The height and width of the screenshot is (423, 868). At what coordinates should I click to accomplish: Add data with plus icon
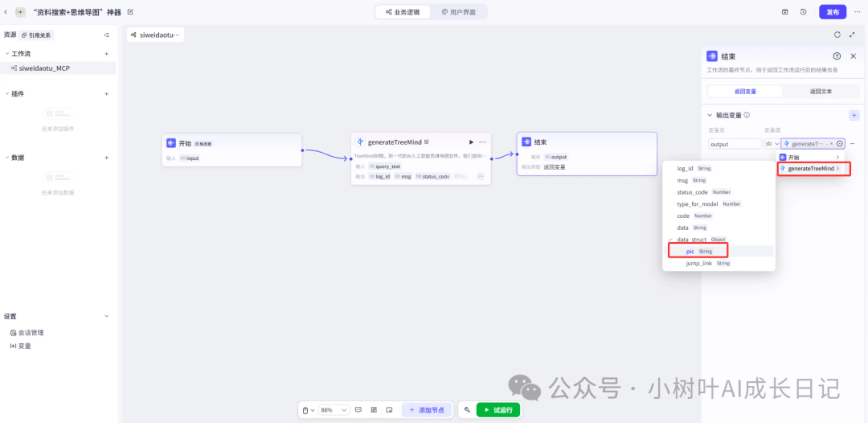coord(106,157)
